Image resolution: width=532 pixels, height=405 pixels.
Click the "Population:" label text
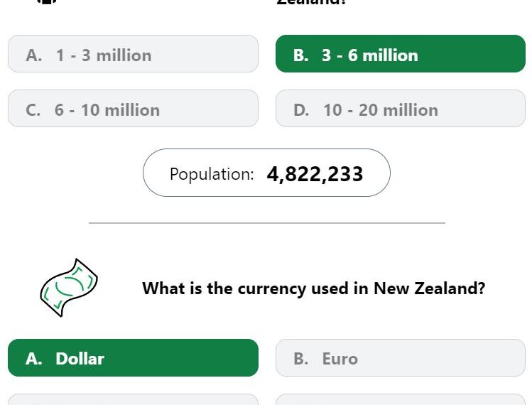(x=212, y=174)
